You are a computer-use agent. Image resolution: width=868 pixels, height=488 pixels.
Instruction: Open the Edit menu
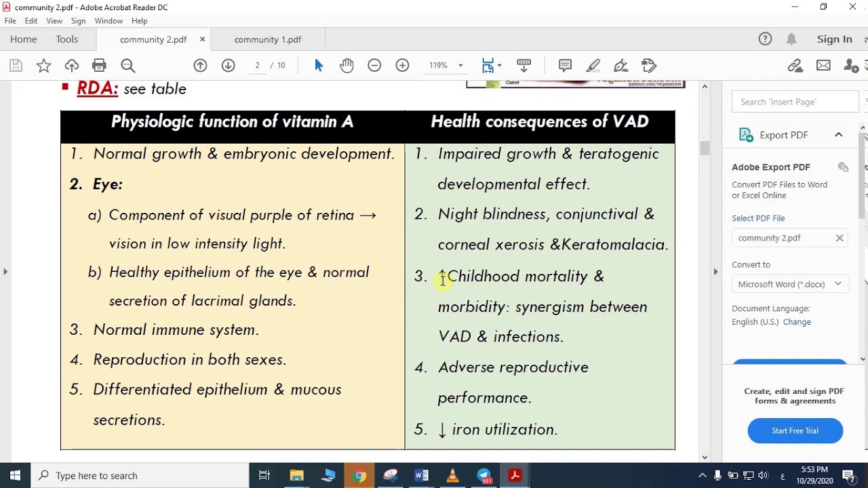click(31, 21)
